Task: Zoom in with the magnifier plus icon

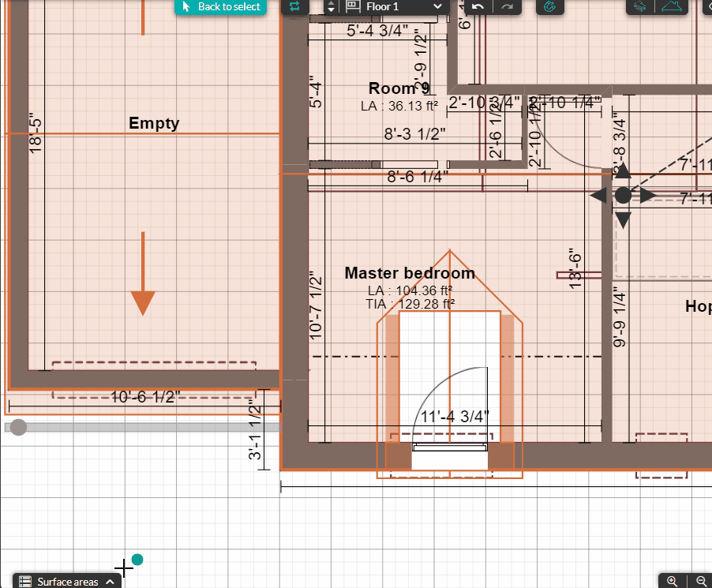Action: click(672, 581)
